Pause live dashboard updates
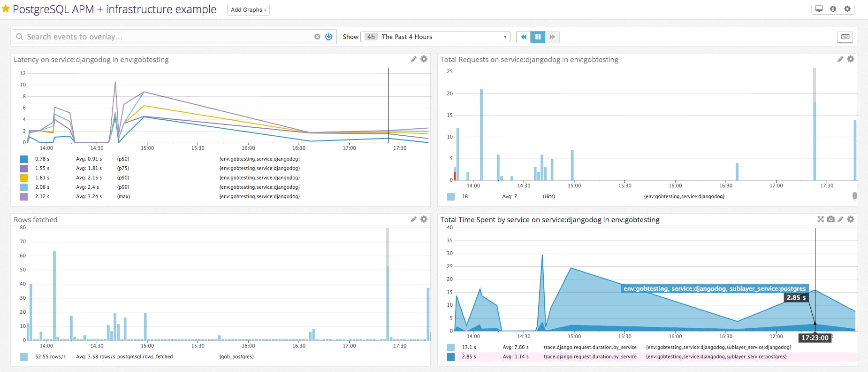This screenshot has height=372, width=868. [538, 37]
